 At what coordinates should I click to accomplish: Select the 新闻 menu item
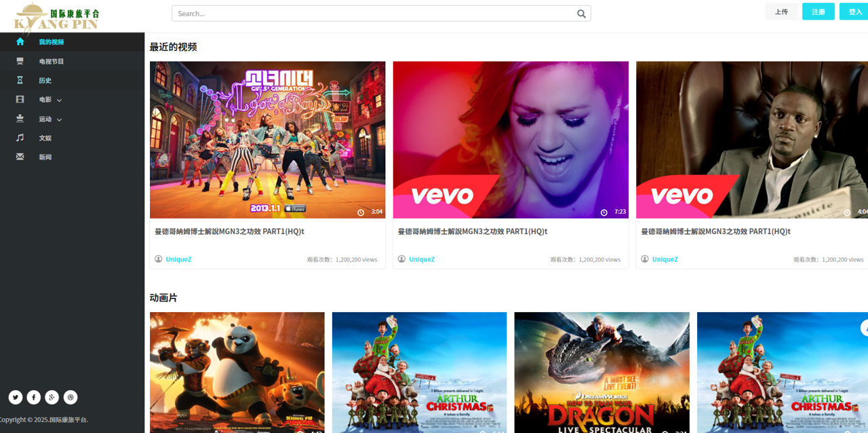(45, 157)
